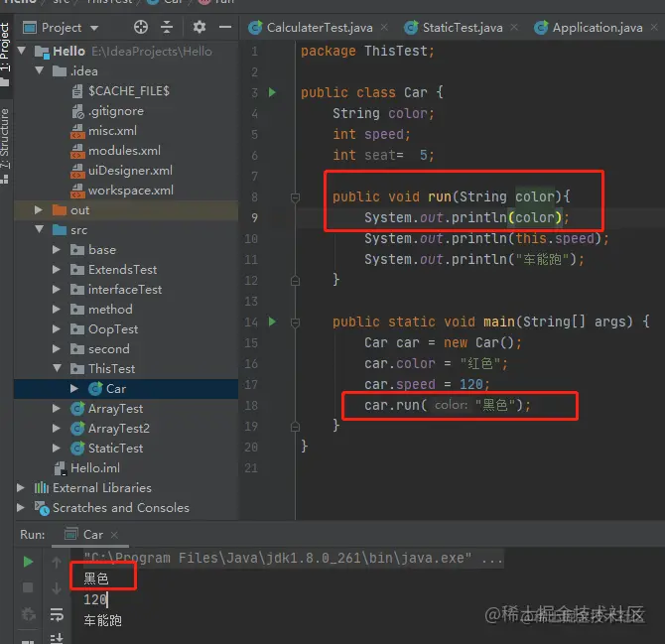Image resolution: width=665 pixels, height=644 pixels.
Task: Click fold end marker on line 12
Action: 295,281
